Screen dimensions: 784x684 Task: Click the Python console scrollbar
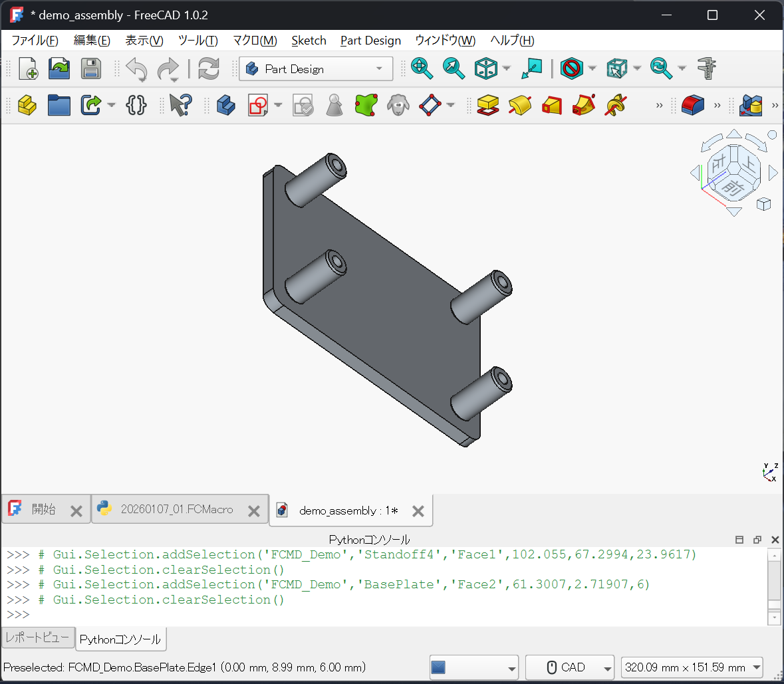click(774, 585)
